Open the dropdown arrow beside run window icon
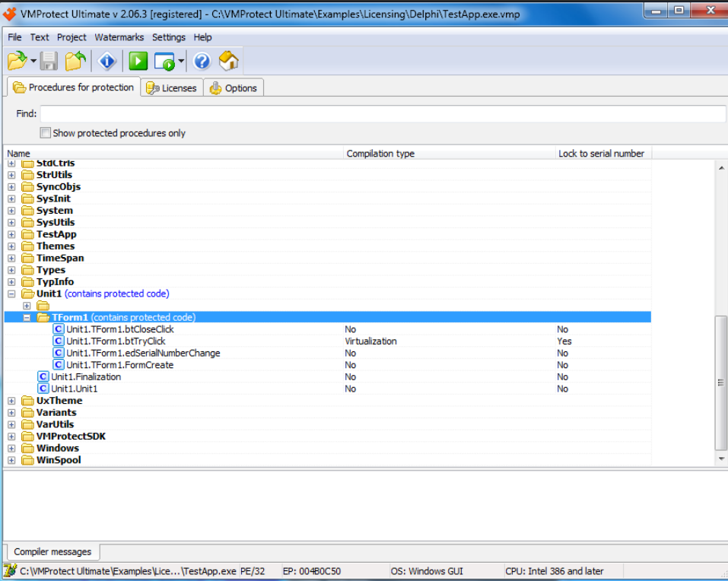The height and width of the screenshot is (581, 728). pos(181,62)
